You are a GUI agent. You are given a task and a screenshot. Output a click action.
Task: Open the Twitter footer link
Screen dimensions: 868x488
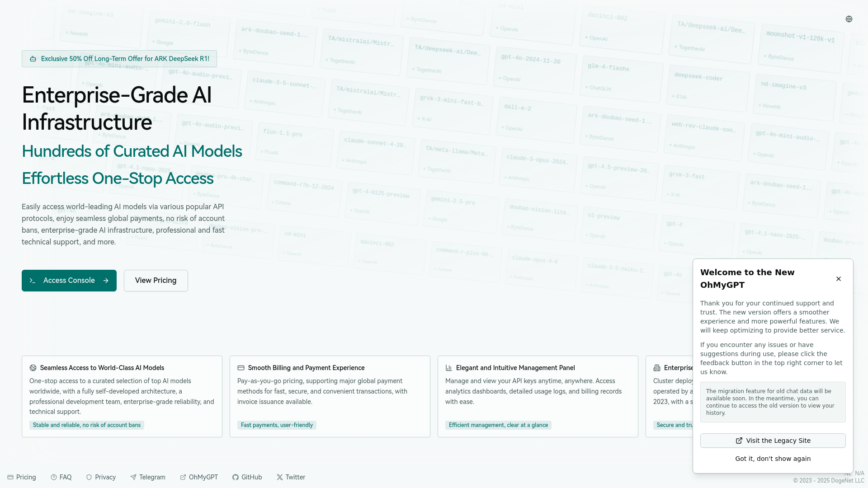(x=291, y=477)
